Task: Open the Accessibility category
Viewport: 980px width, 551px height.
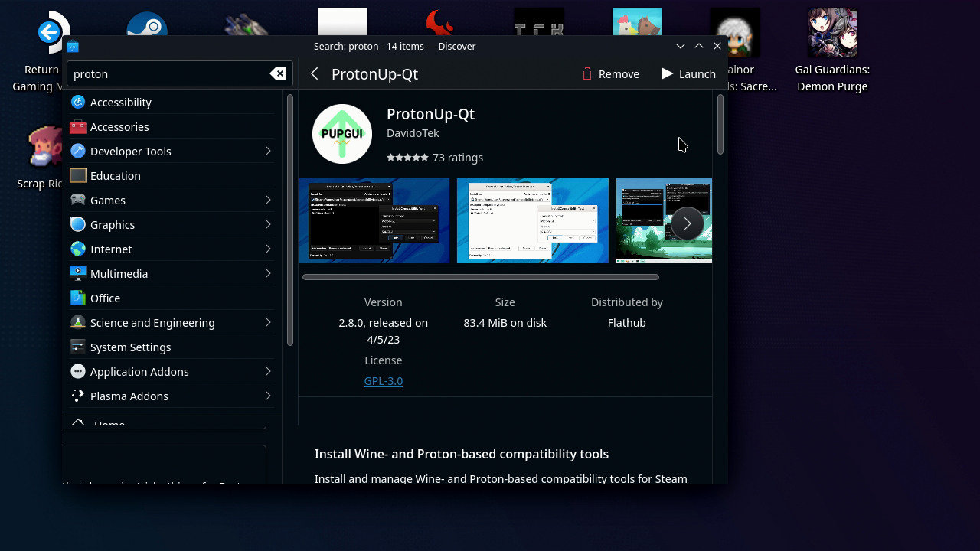Action: [120, 102]
